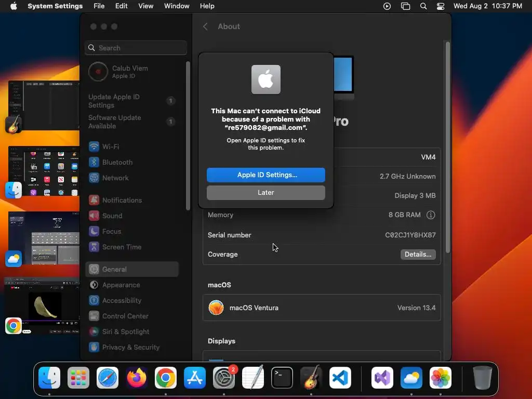Open Launchpad from the Dock
This screenshot has width=532, height=399.
pyautogui.click(x=78, y=378)
